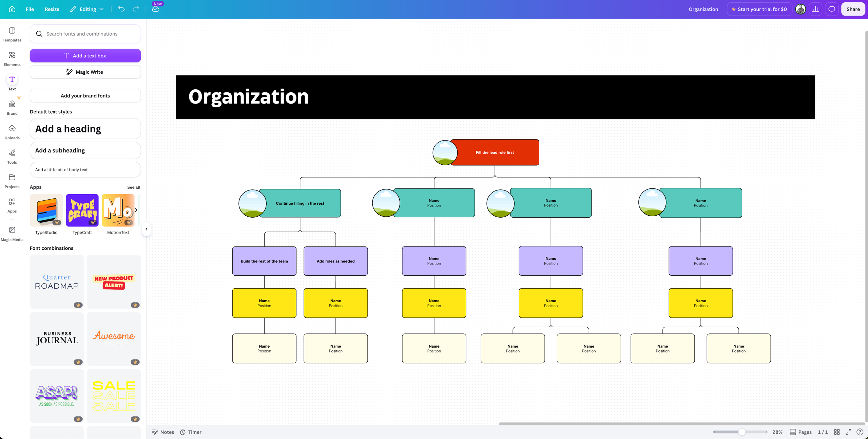Click the Add a text box button

tap(85, 56)
